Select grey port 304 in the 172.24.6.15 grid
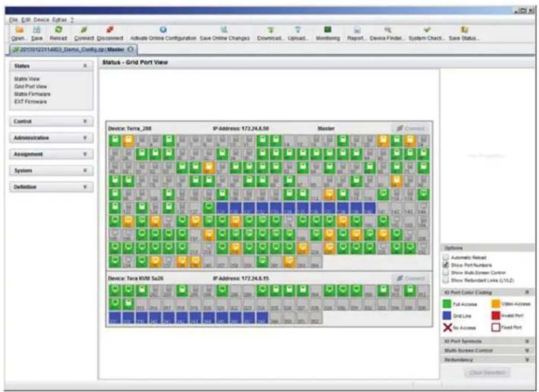Image resolution: width=539 pixels, height=392 pixels. (x=315, y=291)
